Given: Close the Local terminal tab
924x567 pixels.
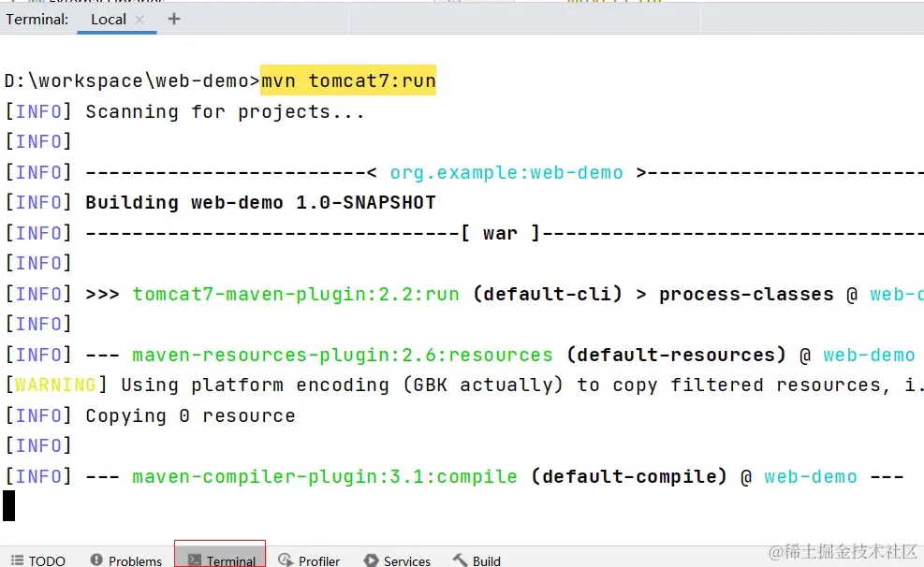Looking at the screenshot, I should coord(139,20).
